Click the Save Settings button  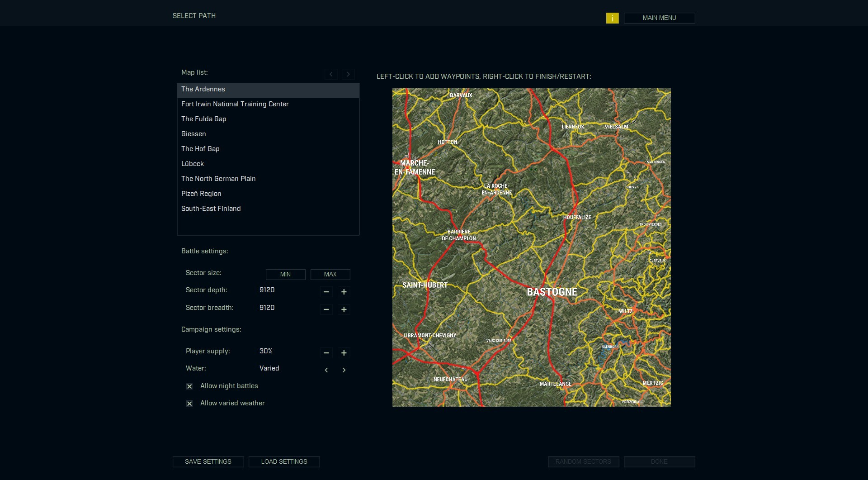click(x=208, y=461)
